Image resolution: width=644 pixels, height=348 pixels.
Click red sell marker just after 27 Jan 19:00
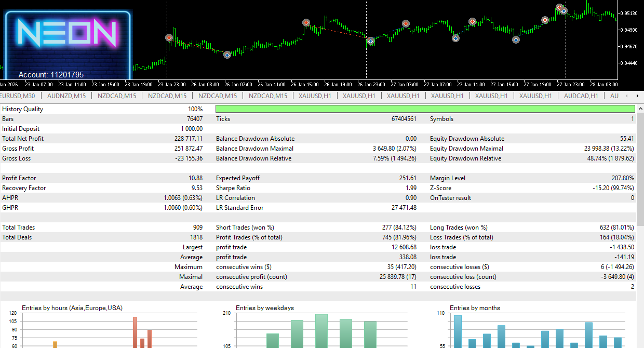(545, 20)
